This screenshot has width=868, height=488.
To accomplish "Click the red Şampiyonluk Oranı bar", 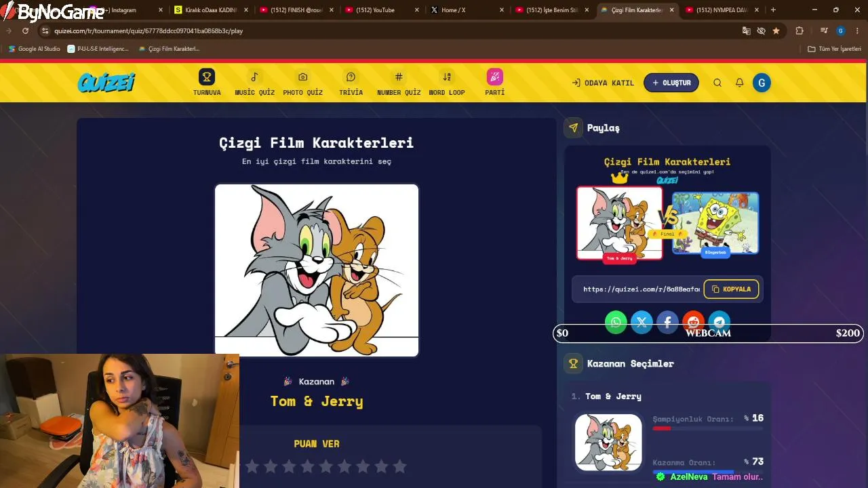I will click(662, 428).
